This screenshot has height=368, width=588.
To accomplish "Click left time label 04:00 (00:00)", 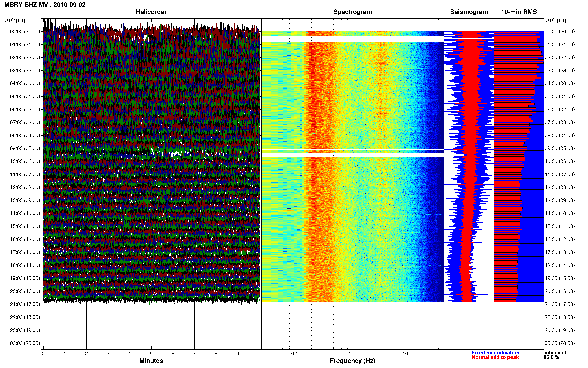I will point(25,83).
